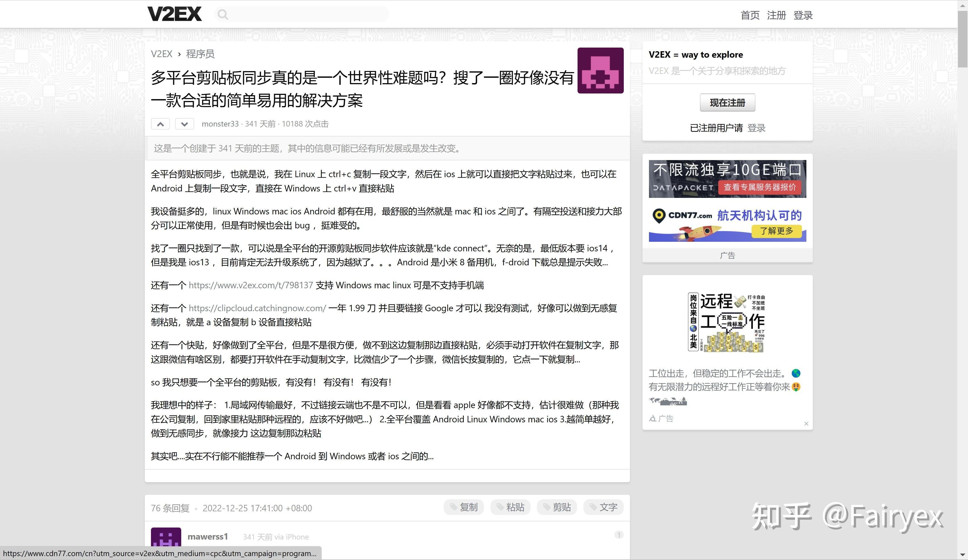This screenshot has width=968, height=560.
Task: Open 首页 in the top navigation
Action: click(750, 15)
